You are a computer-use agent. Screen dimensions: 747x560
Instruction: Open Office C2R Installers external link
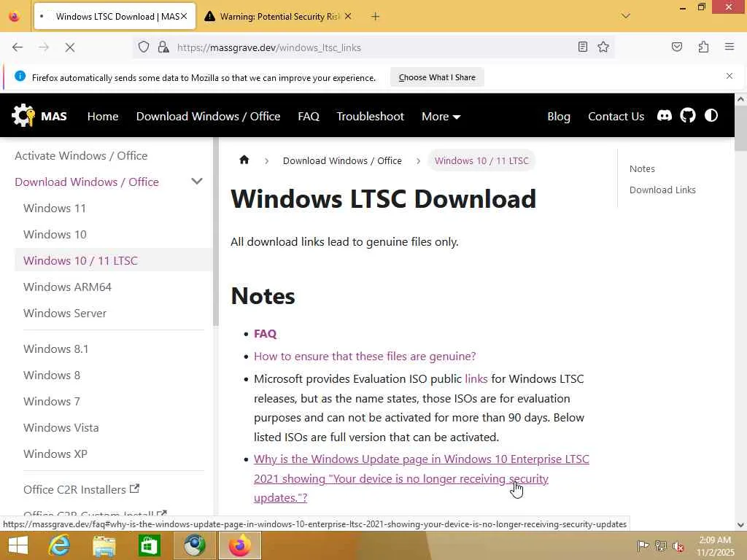point(81,489)
